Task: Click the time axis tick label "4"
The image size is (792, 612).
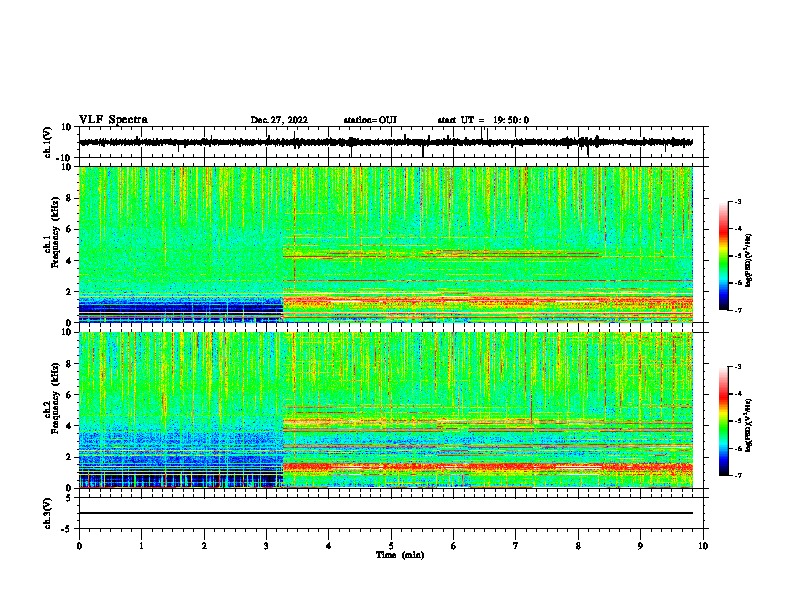Action: [329, 546]
